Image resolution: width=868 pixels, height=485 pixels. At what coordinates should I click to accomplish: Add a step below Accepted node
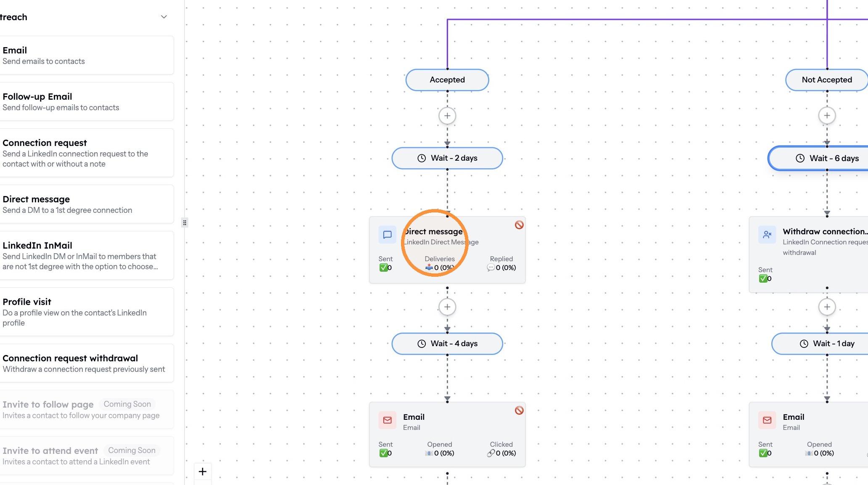[x=447, y=116]
